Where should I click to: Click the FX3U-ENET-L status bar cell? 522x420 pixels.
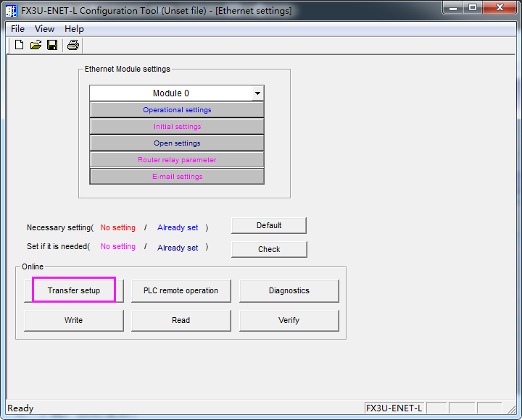click(x=394, y=408)
